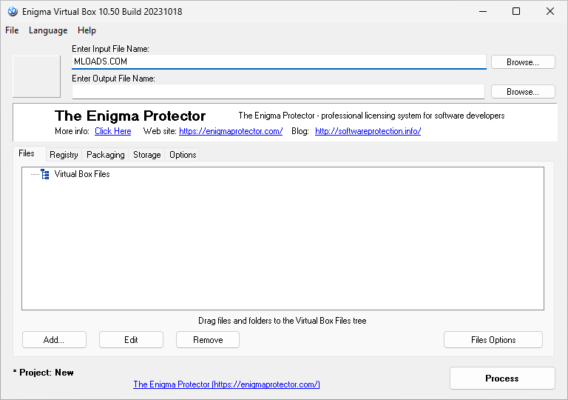This screenshot has width=568, height=400.
Task: Click The Enigma Protector banner heading
Action: 130,116
